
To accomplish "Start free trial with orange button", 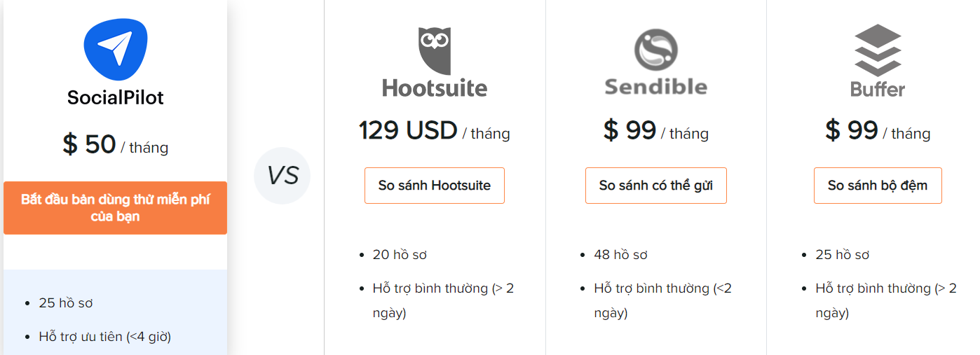I will pyautogui.click(x=115, y=208).
